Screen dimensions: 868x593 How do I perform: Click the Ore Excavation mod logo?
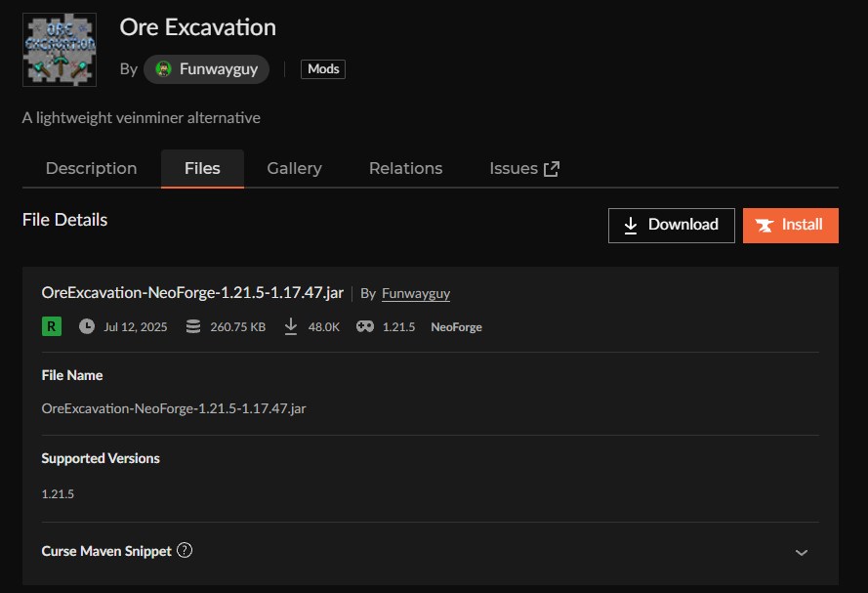pos(59,49)
